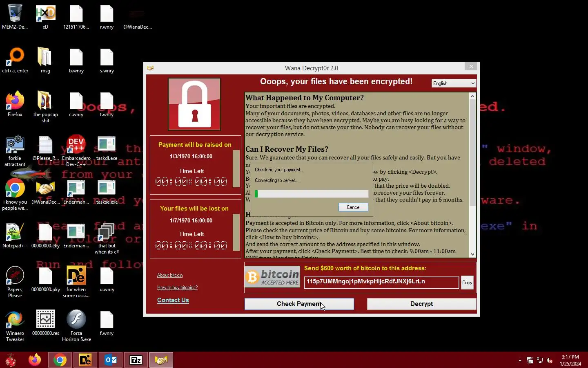Cancel the payment checking dialog
588x368 pixels.
pyautogui.click(x=353, y=207)
